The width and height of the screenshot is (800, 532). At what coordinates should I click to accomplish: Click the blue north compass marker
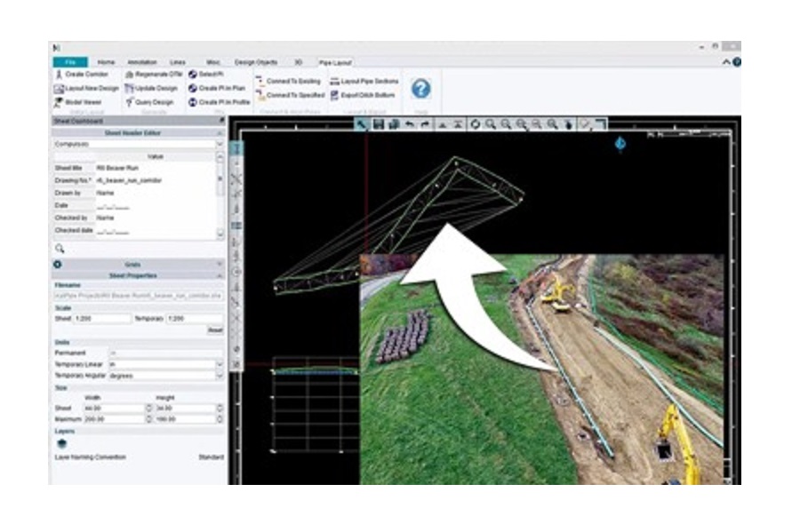pos(620,144)
